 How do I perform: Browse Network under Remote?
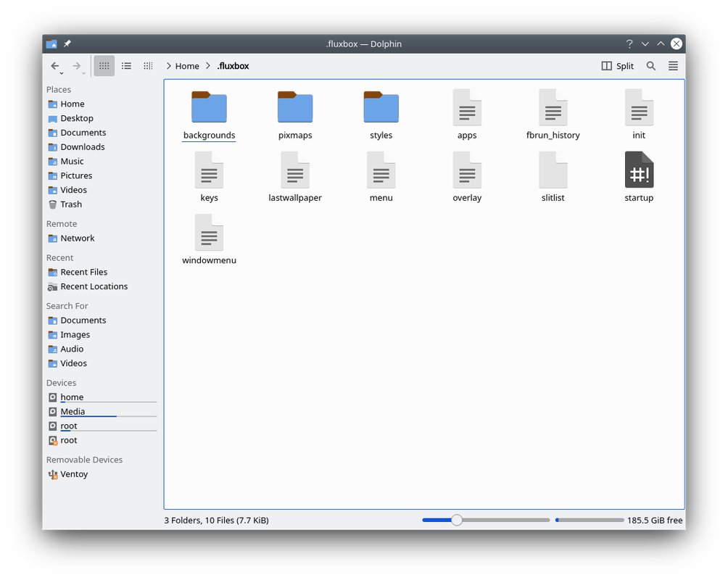(102, 239)
